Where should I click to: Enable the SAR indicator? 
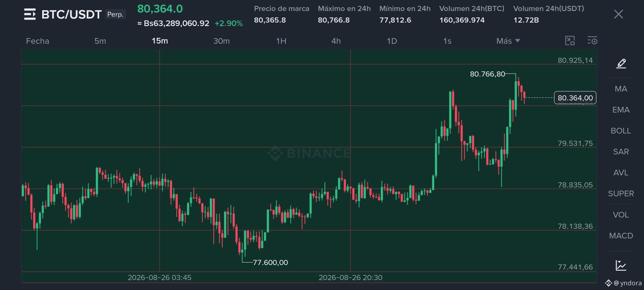pyautogui.click(x=621, y=152)
